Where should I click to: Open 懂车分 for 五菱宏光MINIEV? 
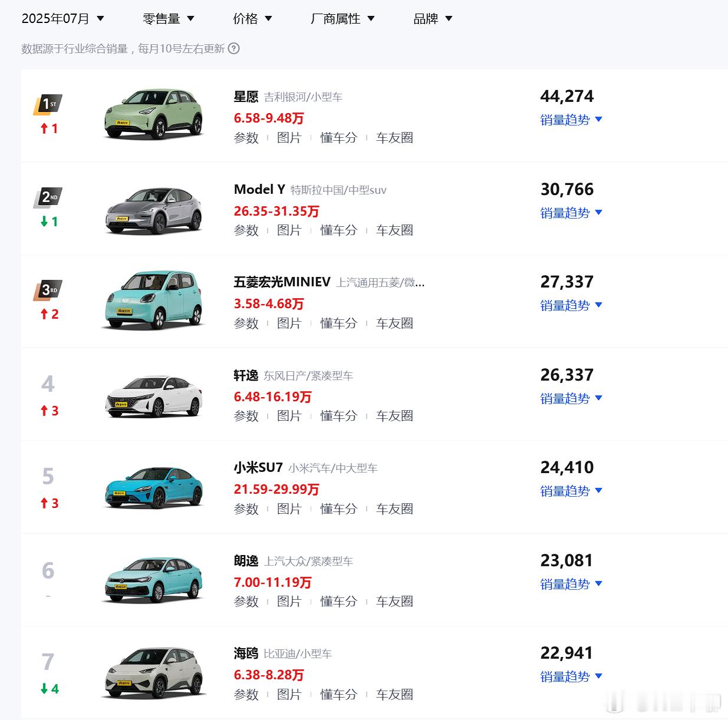click(338, 323)
